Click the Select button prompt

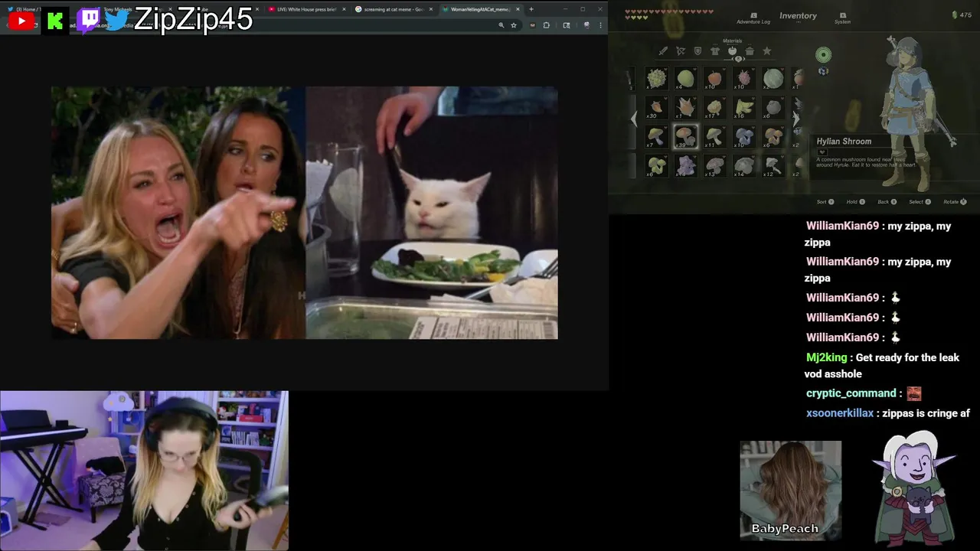[x=920, y=202]
